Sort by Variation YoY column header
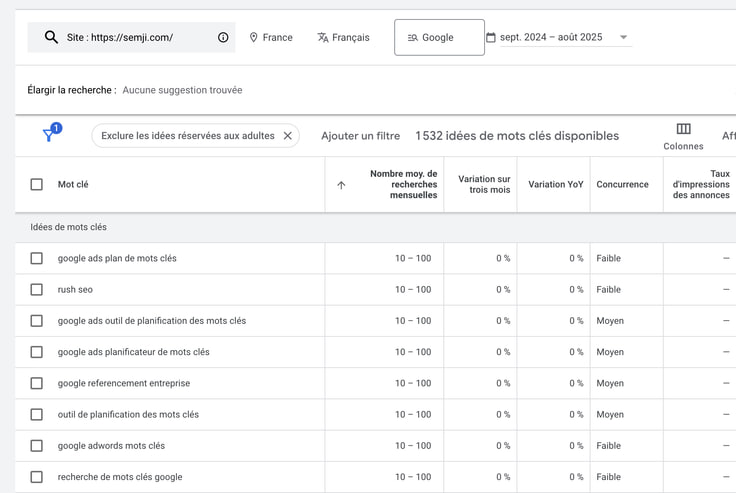 click(x=556, y=184)
